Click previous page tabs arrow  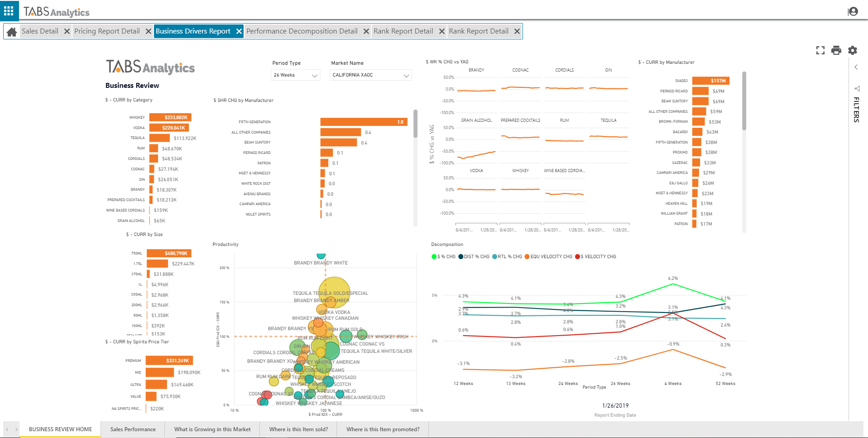[7, 429]
